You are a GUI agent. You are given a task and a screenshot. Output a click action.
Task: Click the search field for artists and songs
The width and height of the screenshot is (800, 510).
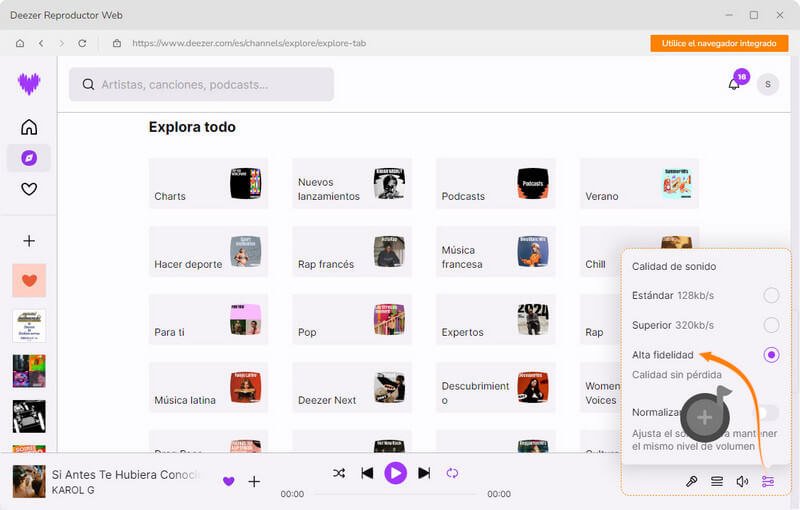(x=202, y=84)
